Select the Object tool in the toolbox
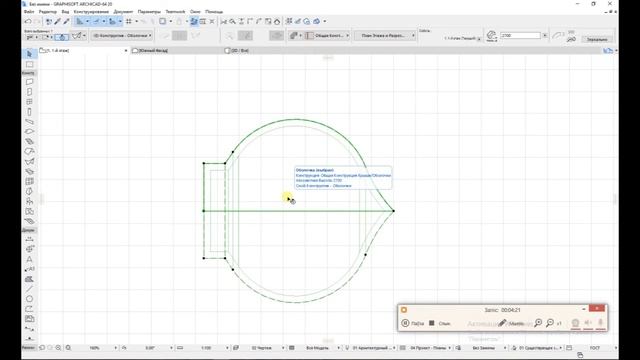Viewport: 640px width, 360px height. (29, 201)
